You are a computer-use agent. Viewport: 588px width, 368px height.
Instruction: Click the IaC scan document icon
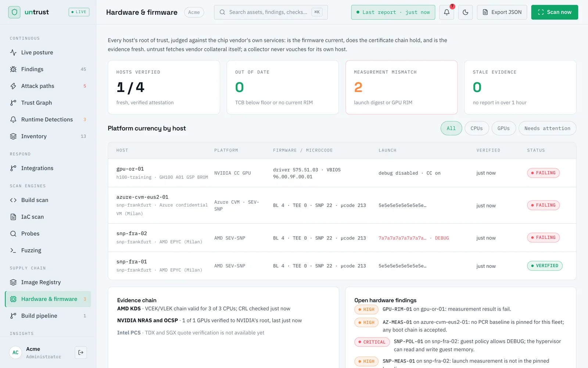[13, 217]
